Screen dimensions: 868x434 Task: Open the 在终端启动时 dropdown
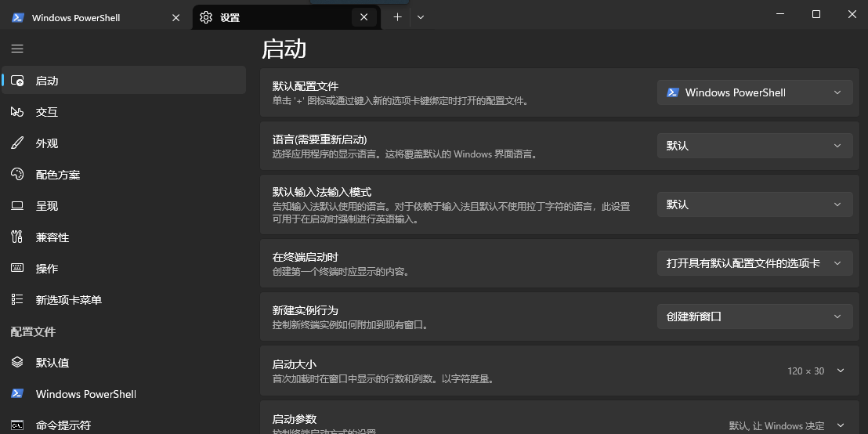point(755,263)
